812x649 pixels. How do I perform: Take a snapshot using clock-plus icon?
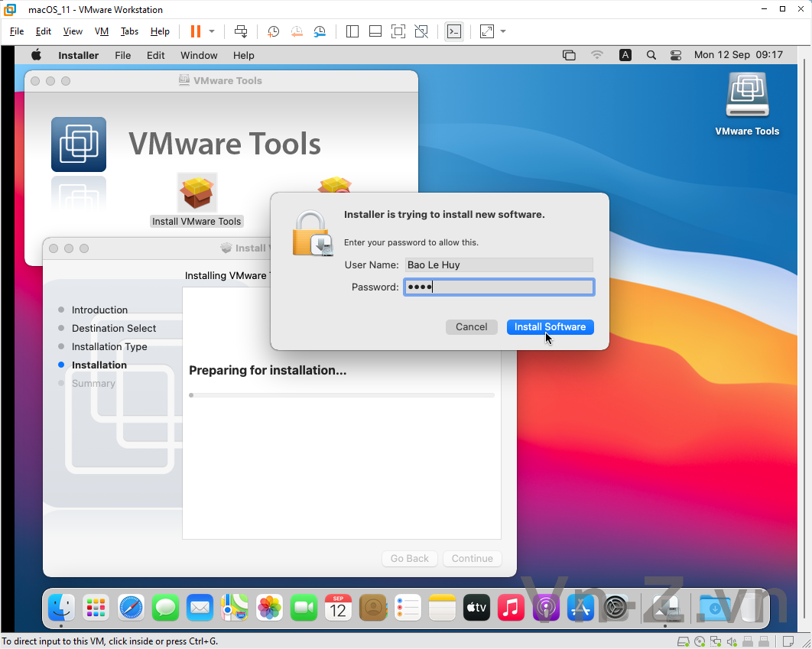273,31
